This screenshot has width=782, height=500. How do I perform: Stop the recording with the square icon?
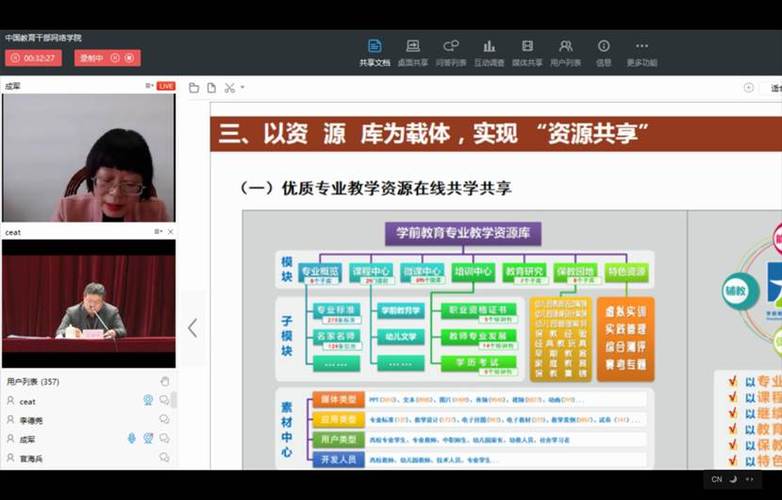129,58
